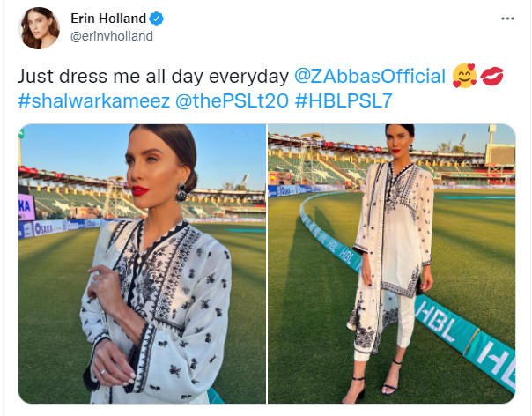Open the left close-up stadium photo
Image resolution: width=532 pixels, height=416 pixels.
click(142, 264)
